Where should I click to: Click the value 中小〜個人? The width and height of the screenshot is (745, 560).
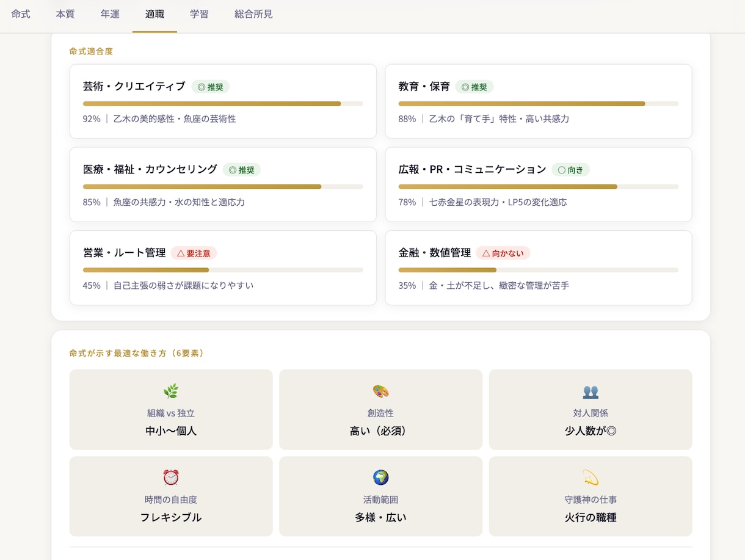(171, 431)
